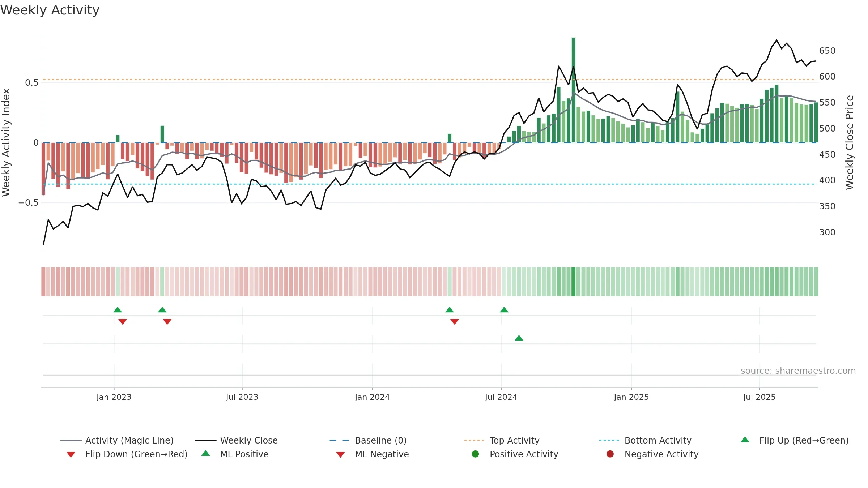The height and width of the screenshot is (488, 868).
Task: Click the Weekly Activity chart title
Action: [50, 10]
